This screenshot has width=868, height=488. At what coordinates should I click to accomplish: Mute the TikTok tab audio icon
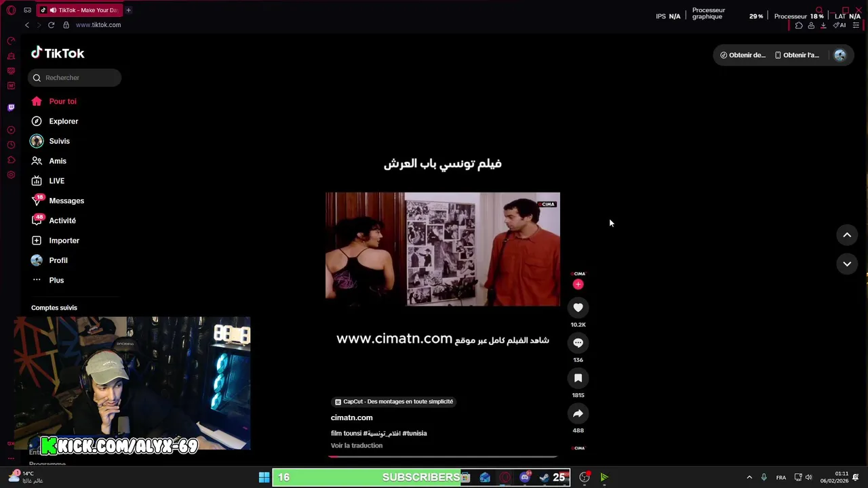coord(53,10)
